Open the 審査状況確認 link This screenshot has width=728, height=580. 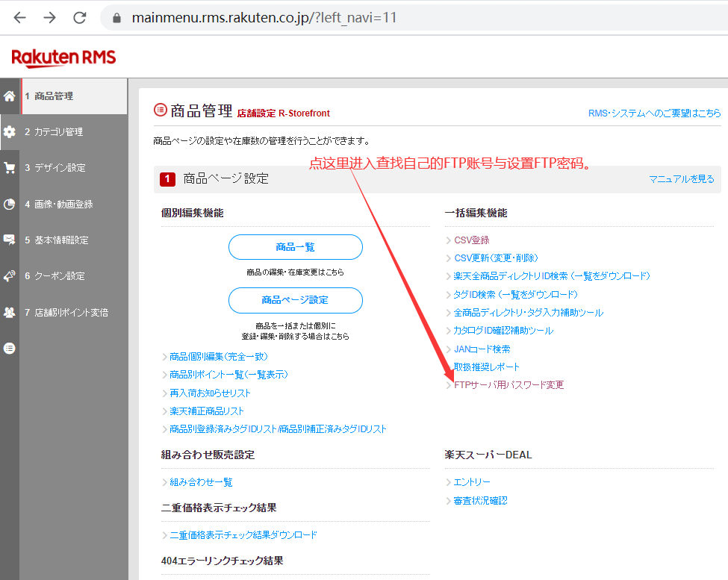[x=481, y=501]
